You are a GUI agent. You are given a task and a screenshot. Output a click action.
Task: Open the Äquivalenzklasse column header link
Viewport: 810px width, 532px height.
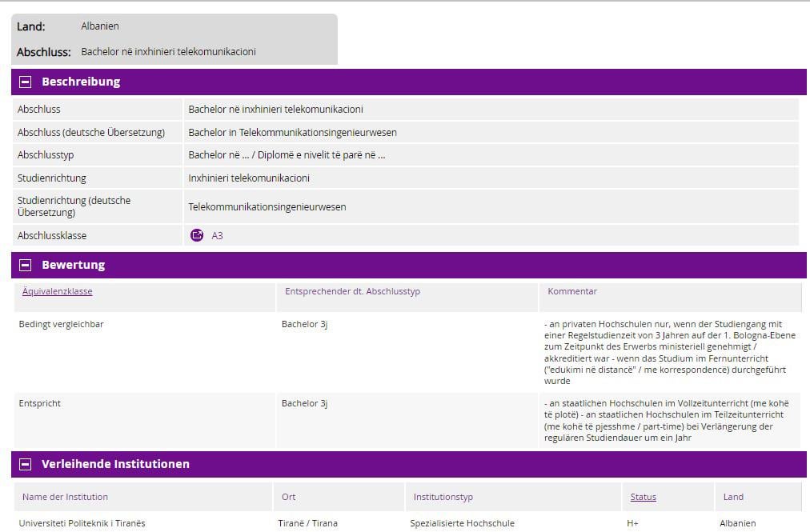click(x=58, y=291)
